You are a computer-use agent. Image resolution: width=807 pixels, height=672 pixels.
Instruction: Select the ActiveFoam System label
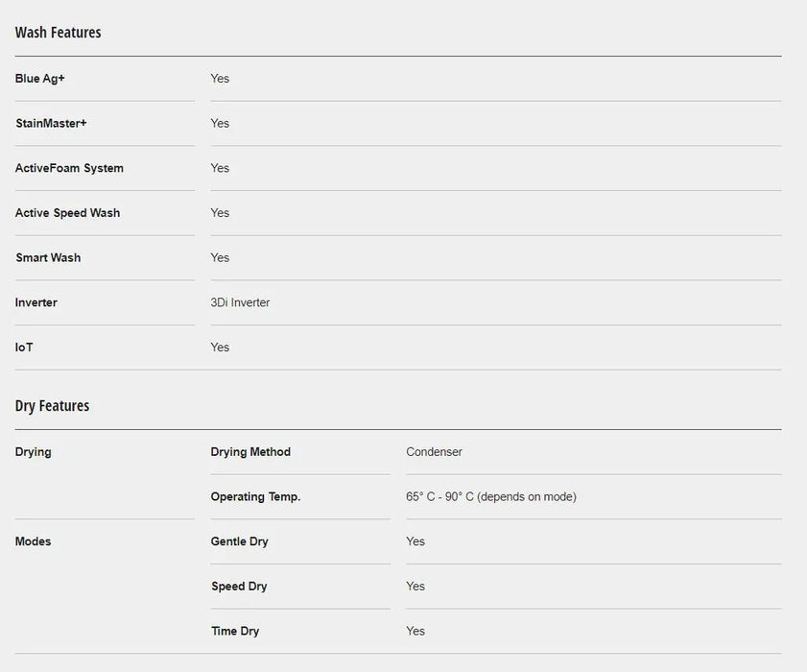[69, 168]
